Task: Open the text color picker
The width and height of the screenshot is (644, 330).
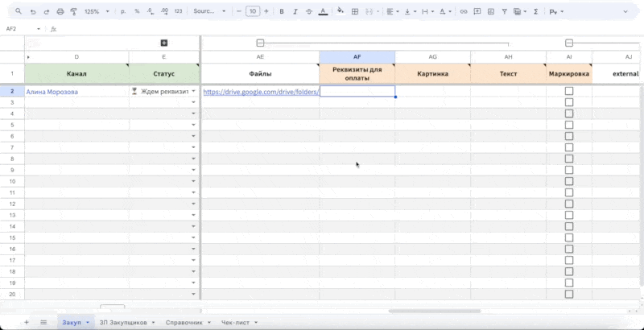Action: pos(324,11)
